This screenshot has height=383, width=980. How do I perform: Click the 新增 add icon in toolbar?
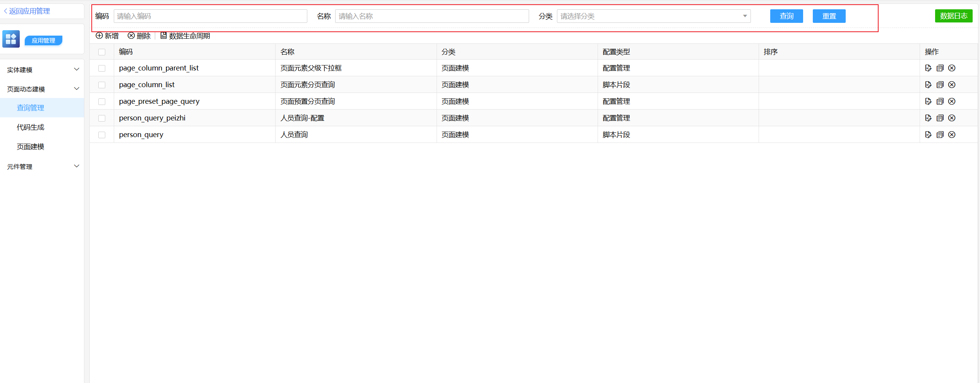[x=99, y=36]
